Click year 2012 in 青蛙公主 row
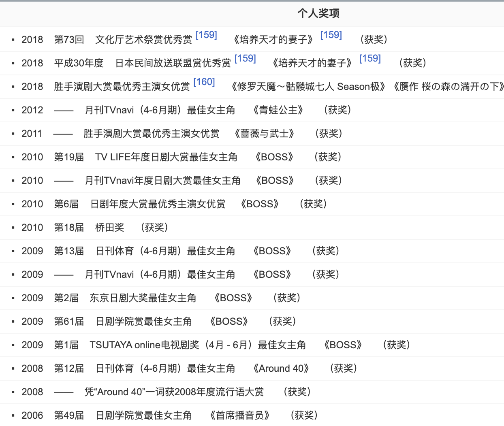504x426 pixels. point(32,110)
